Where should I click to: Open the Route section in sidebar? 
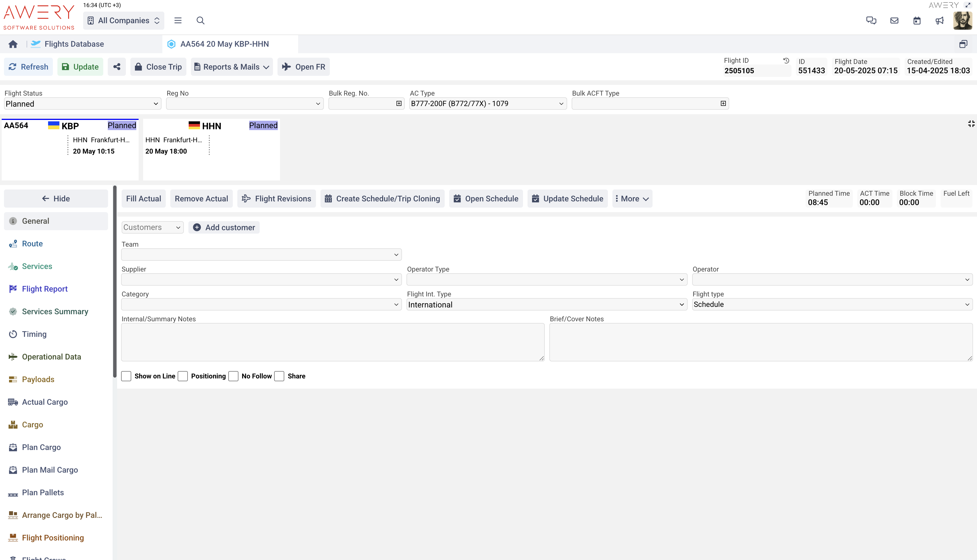click(32, 244)
